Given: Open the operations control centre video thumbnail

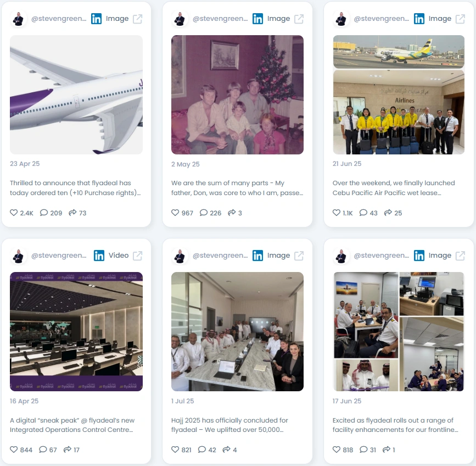Looking at the screenshot, I should click(x=76, y=331).
